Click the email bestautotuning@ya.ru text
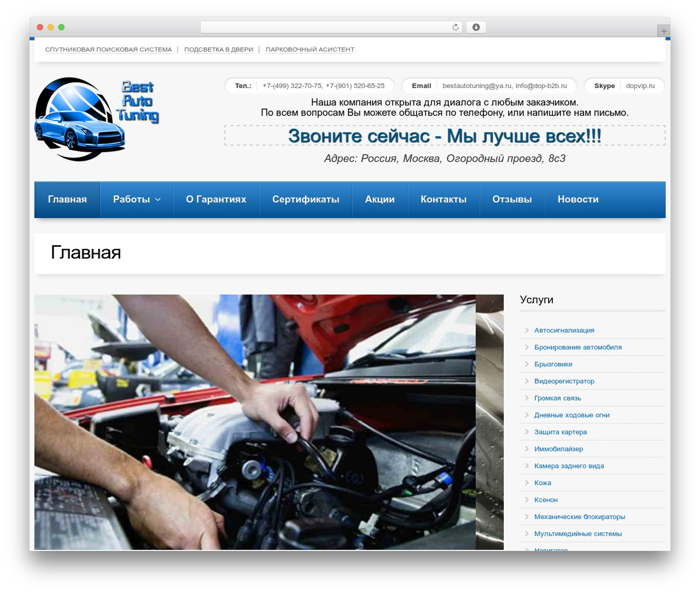Image resolution: width=700 pixels, height=593 pixels. click(477, 86)
